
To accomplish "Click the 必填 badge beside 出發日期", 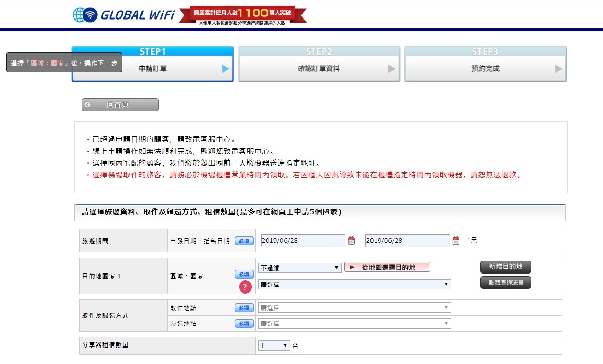I will pos(244,241).
